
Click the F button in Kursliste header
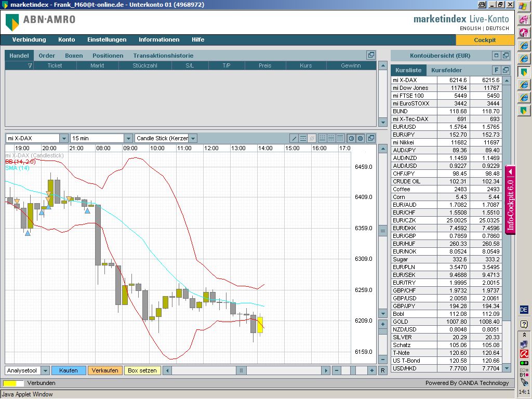coord(496,70)
